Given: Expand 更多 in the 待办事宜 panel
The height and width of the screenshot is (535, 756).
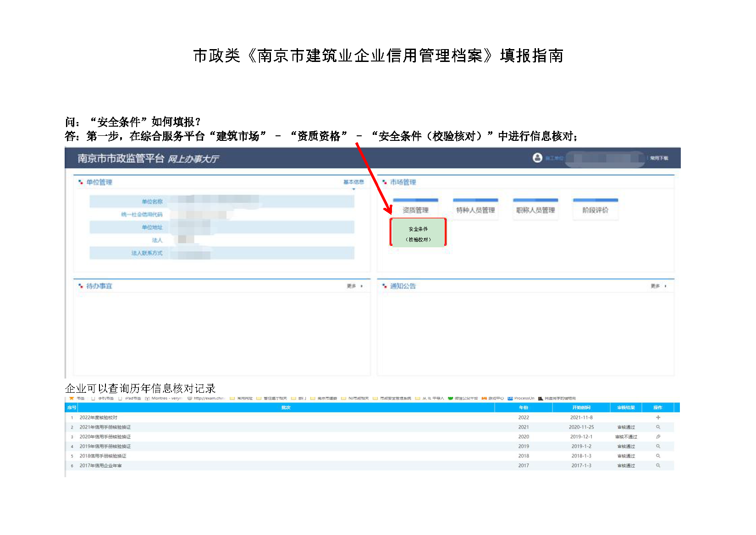Looking at the screenshot, I should pos(354,286).
